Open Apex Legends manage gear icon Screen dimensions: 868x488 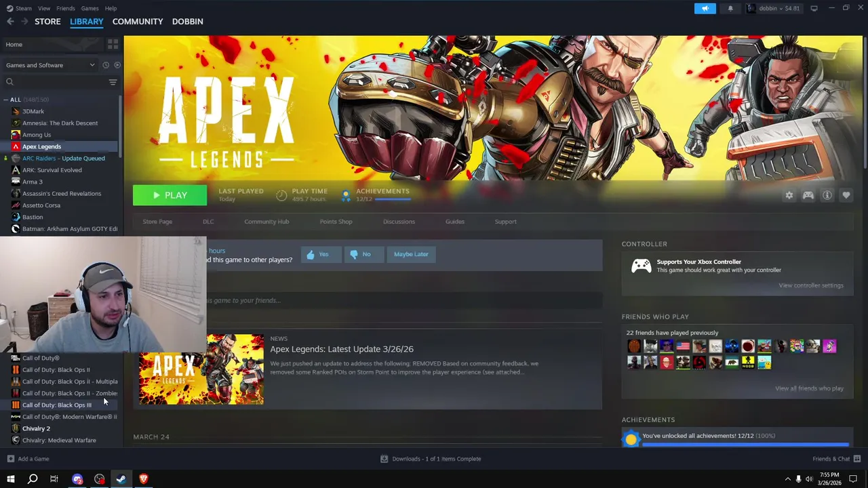click(x=789, y=195)
